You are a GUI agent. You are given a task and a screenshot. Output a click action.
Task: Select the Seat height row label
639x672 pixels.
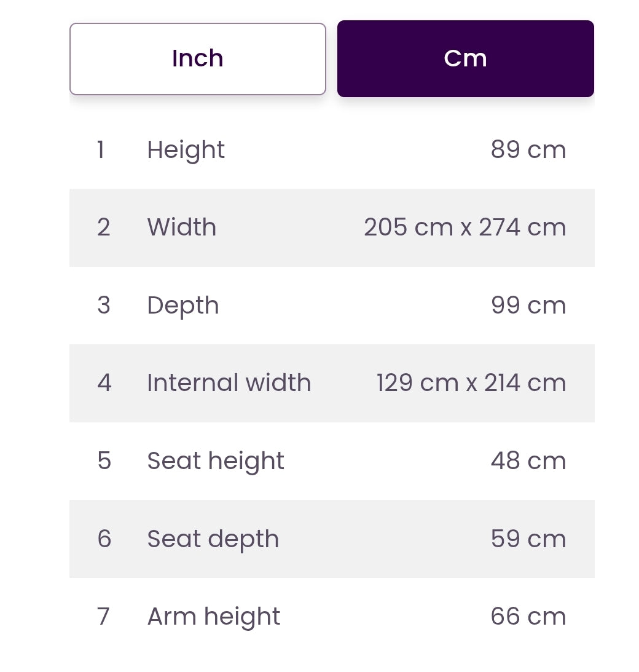tap(216, 461)
